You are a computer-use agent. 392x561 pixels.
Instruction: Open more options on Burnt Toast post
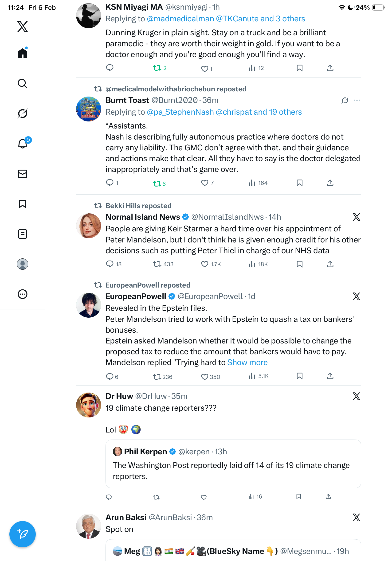357,100
